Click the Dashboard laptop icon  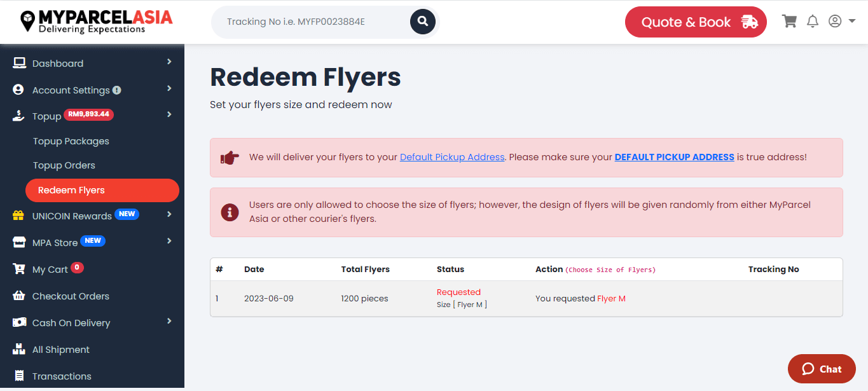pos(19,63)
